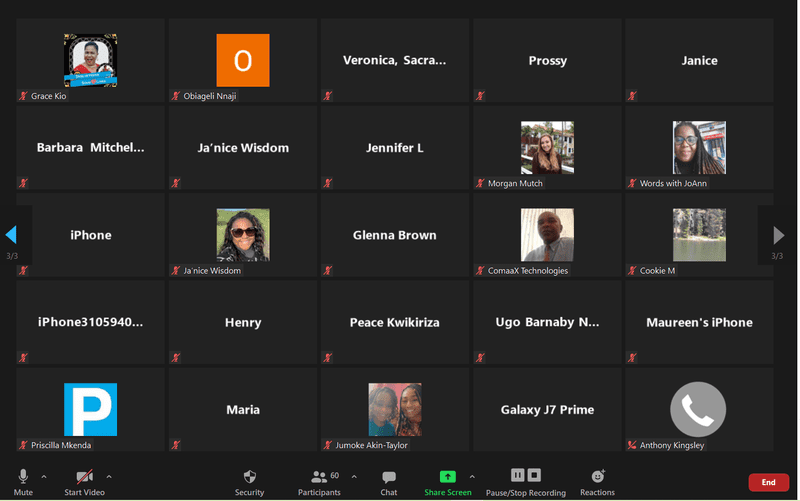Screen dimensions: 800x501
Task: Click the green Share Screen icon
Action: click(447, 476)
